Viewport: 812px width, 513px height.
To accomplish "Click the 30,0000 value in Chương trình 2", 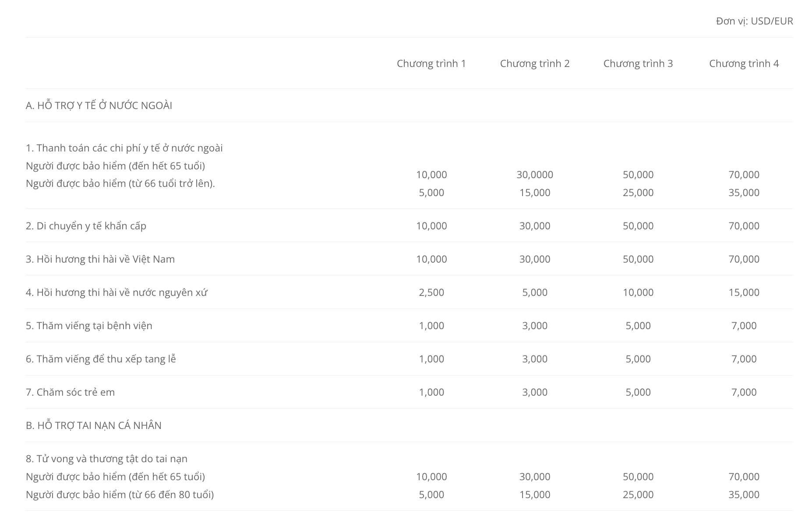I will pos(535,175).
